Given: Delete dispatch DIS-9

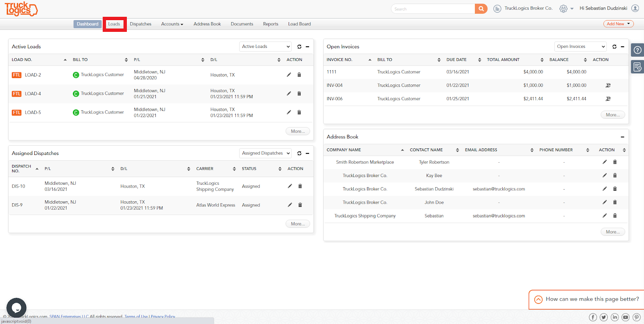Looking at the screenshot, I should 300,205.
